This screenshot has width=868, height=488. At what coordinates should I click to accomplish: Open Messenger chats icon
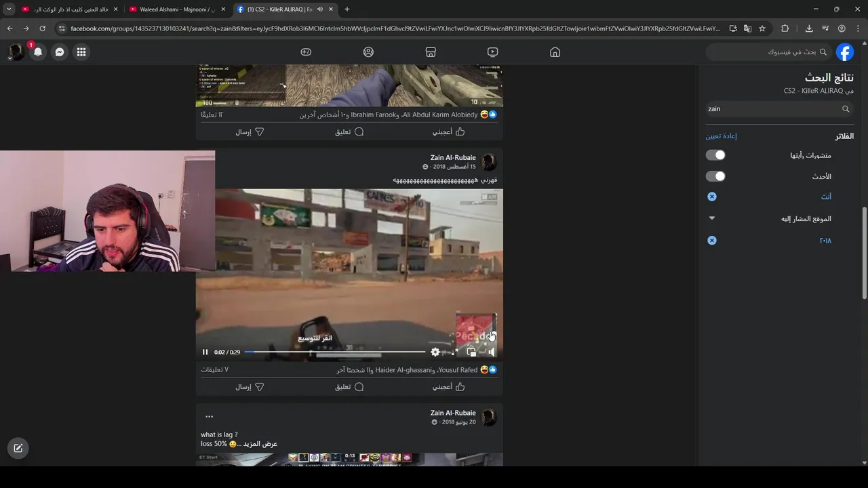(x=60, y=52)
